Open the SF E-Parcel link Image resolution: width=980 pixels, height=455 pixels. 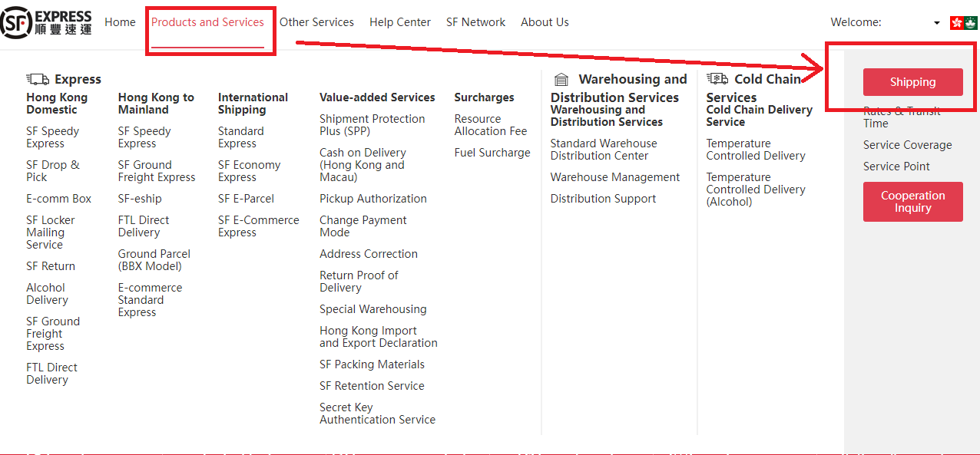[x=246, y=199]
